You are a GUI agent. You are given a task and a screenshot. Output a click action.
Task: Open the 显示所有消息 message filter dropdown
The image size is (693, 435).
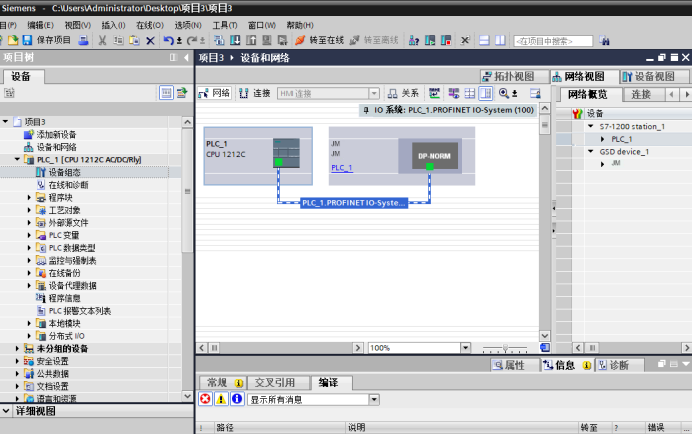tap(374, 400)
